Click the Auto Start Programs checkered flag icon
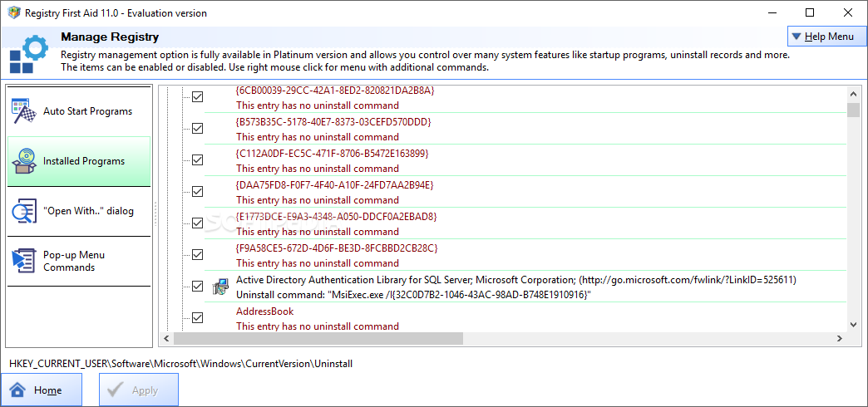The width and height of the screenshot is (868, 407). click(24, 111)
